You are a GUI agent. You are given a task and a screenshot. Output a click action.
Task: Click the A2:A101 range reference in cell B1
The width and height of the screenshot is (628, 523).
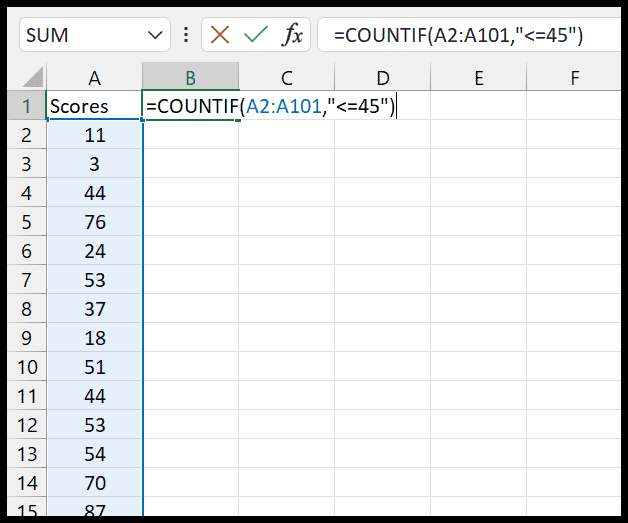284,106
